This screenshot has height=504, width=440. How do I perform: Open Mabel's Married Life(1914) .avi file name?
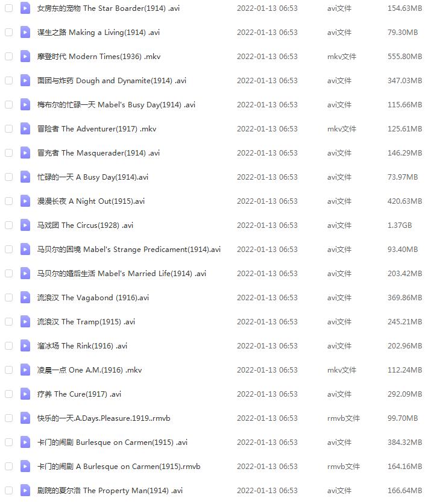pyautogui.click(x=122, y=274)
